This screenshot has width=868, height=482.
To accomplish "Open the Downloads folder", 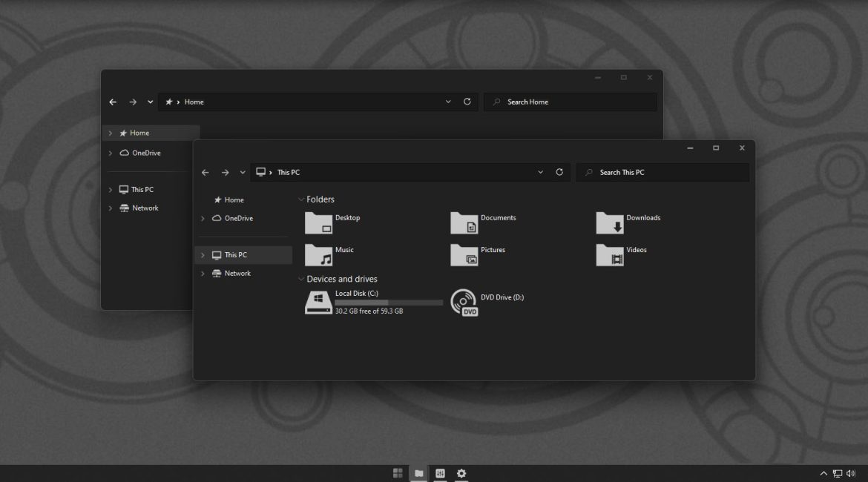I will [610, 222].
